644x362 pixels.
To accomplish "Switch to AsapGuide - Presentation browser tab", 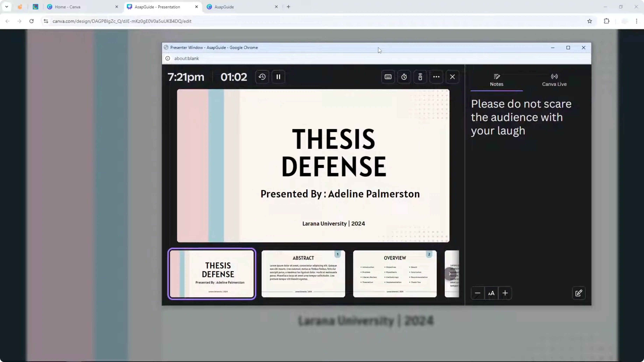I will pyautogui.click(x=163, y=7).
